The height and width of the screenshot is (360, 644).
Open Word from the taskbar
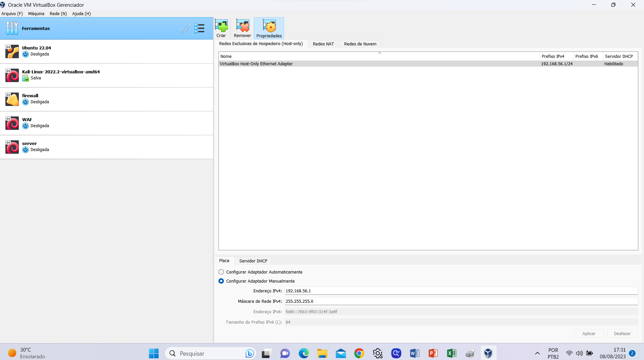414,353
